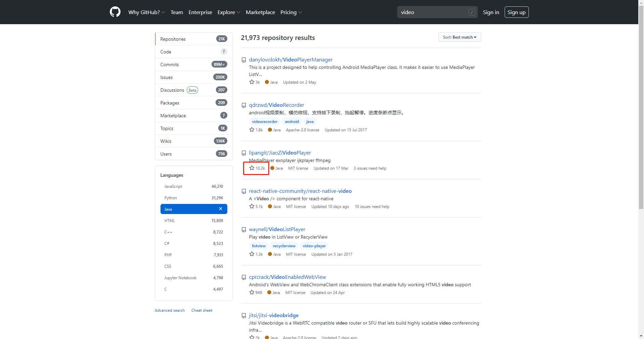This screenshot has height=339, width=644.
Task: Open react-native-community/react-native-video repository
Action: click(300, 191)
